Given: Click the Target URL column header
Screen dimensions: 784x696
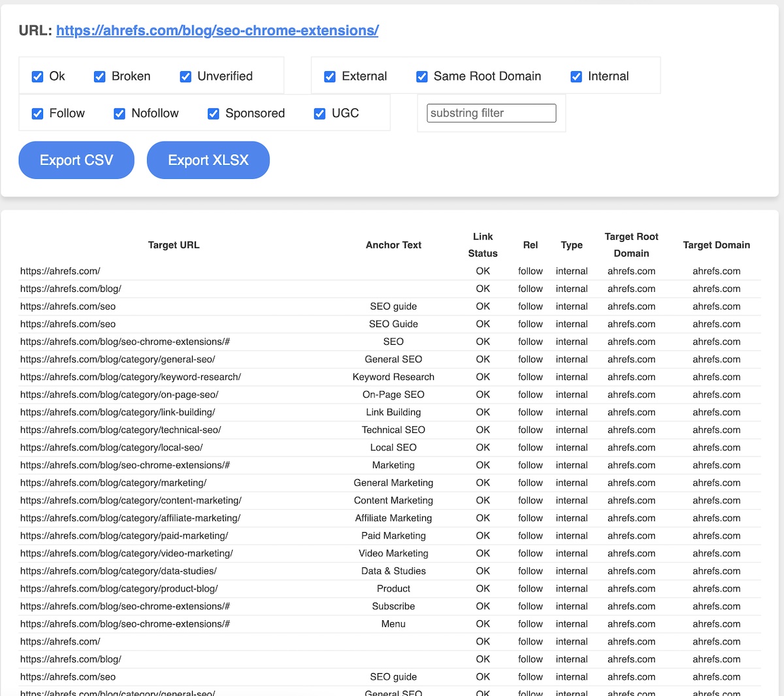Looking at the screenshot, I should point(174,245).
